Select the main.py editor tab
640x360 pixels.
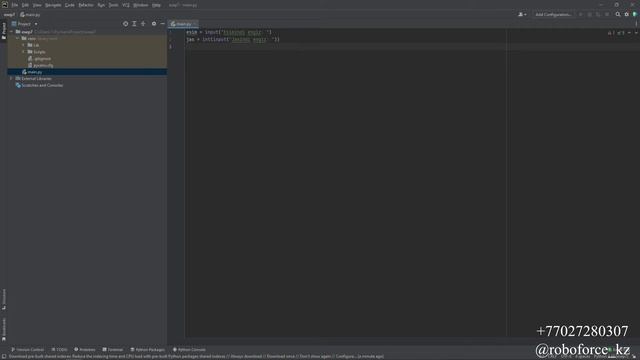tap(183, 24)
